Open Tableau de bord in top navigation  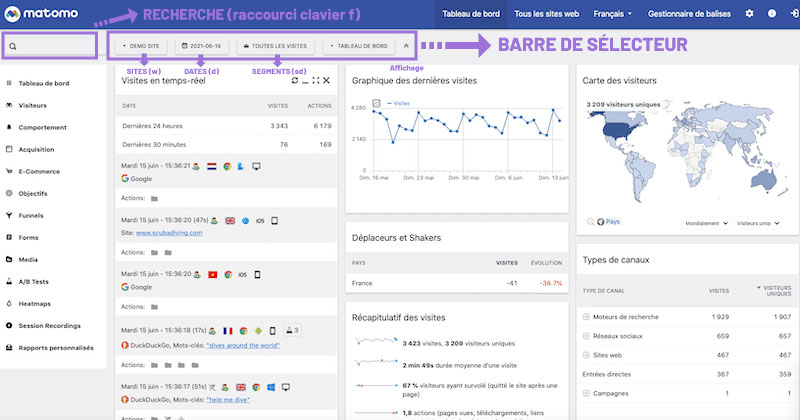471,14
